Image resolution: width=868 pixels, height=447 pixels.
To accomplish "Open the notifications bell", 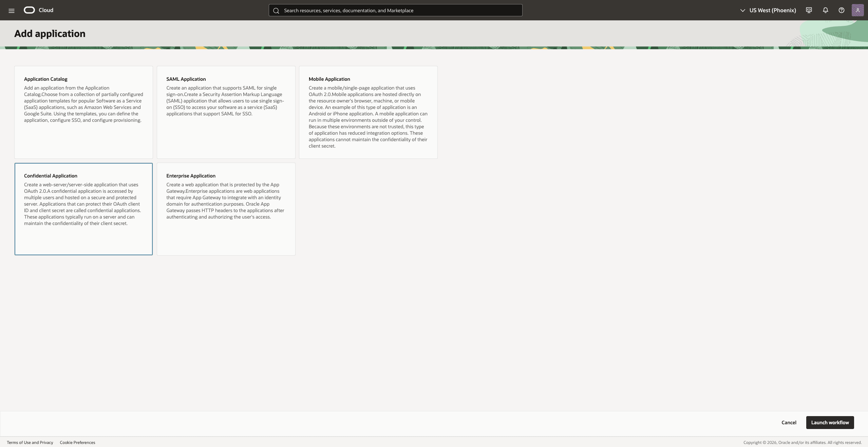I will click(826, 10).
